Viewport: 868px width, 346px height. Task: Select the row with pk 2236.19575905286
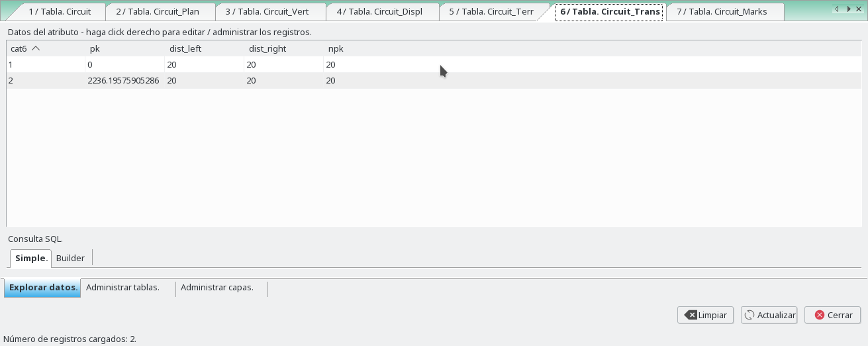click(123, 80)
